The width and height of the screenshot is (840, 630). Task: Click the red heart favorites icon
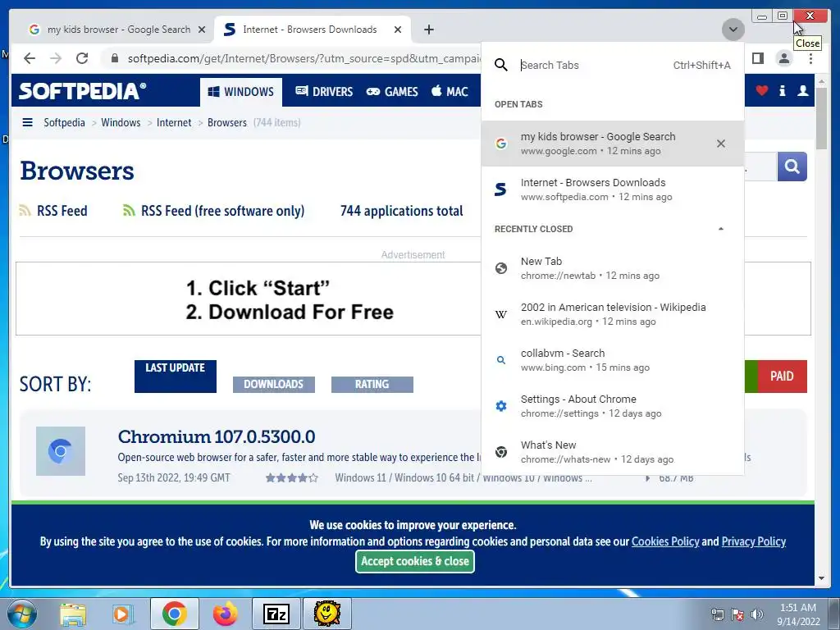pos(761,90)
